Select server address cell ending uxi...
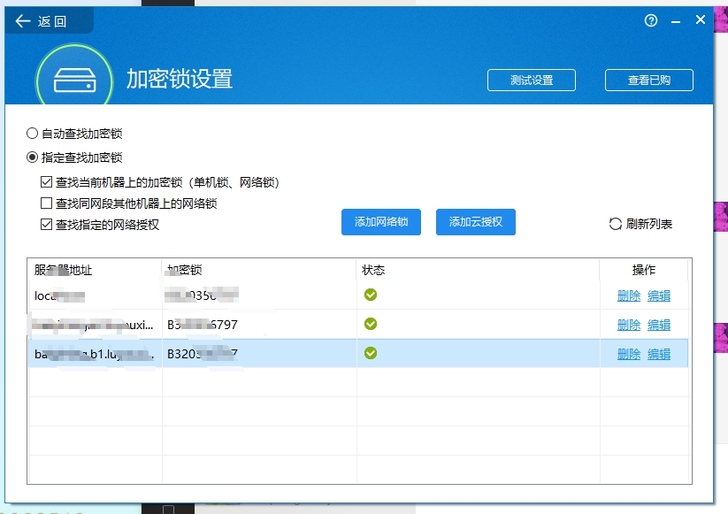This screenshot has width=728, height=514. [95, 325]
